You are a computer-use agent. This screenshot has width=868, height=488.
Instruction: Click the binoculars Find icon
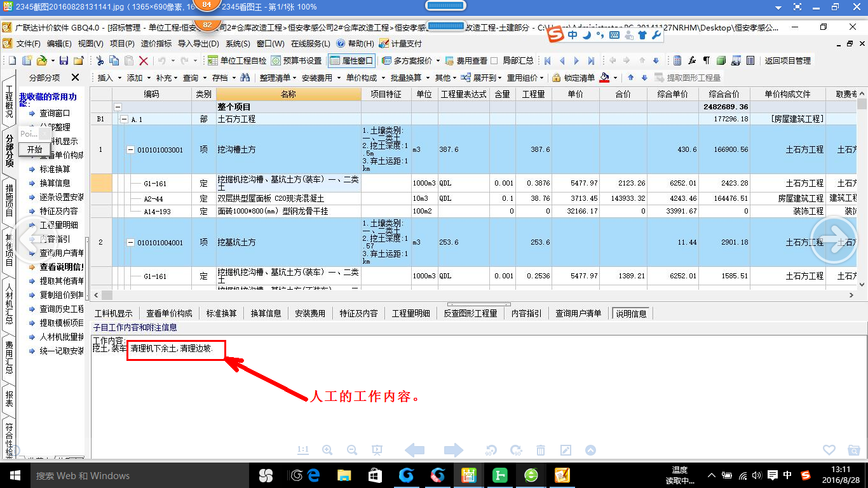[x=245, y=78]
